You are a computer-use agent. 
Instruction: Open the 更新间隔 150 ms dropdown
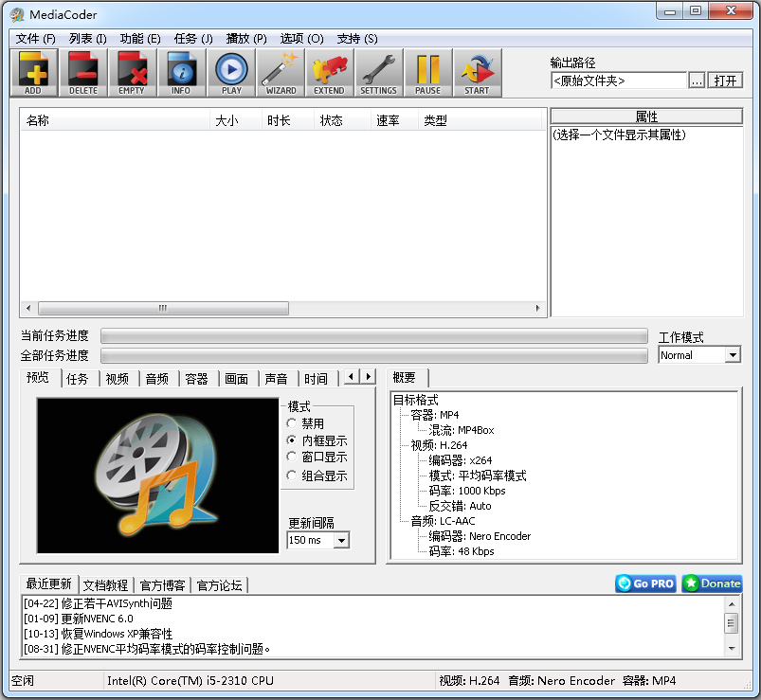317,540
